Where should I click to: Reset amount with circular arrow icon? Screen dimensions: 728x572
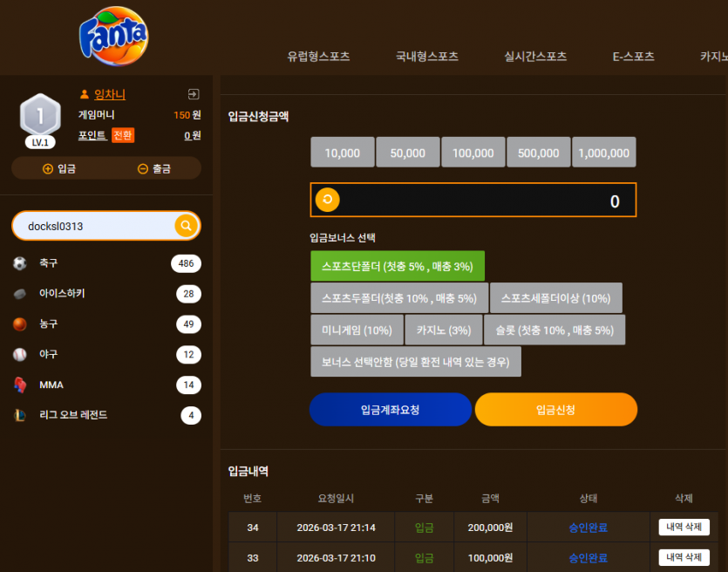327,200
